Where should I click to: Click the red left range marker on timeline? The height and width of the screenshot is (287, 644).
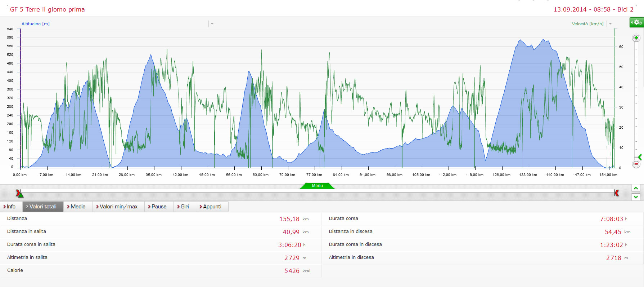point(18,193)
